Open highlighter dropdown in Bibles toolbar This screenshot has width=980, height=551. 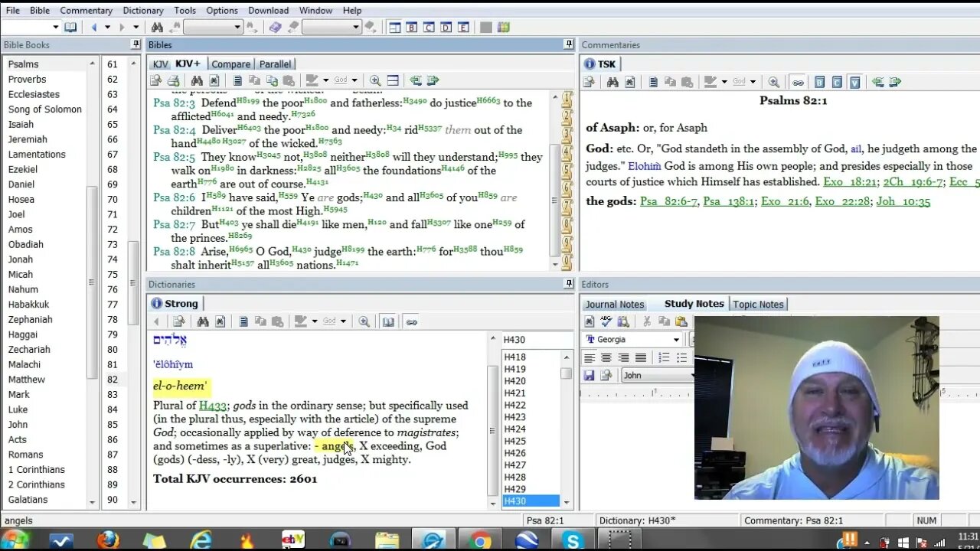tap(326, 80)
